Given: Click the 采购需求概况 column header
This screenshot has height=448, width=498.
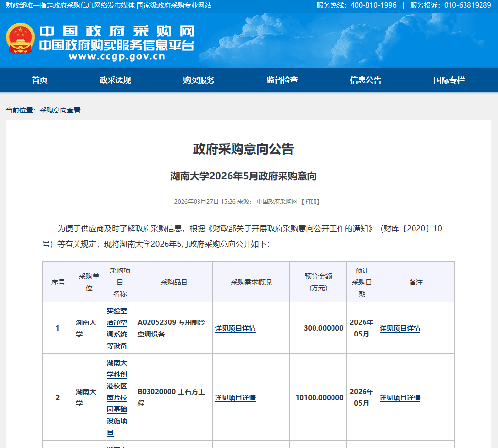Looking at the screenshot, I should pyautogui.click(x=251, y=282).
